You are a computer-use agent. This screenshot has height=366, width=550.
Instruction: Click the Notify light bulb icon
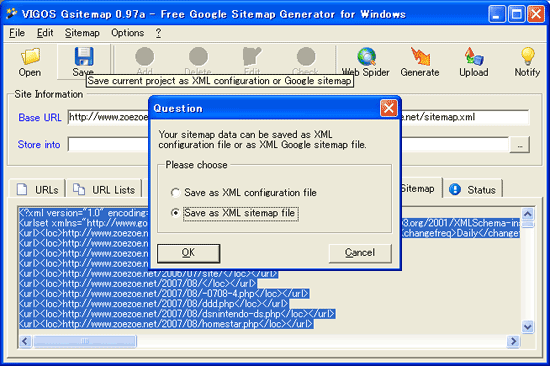click(x=528, y=56)
